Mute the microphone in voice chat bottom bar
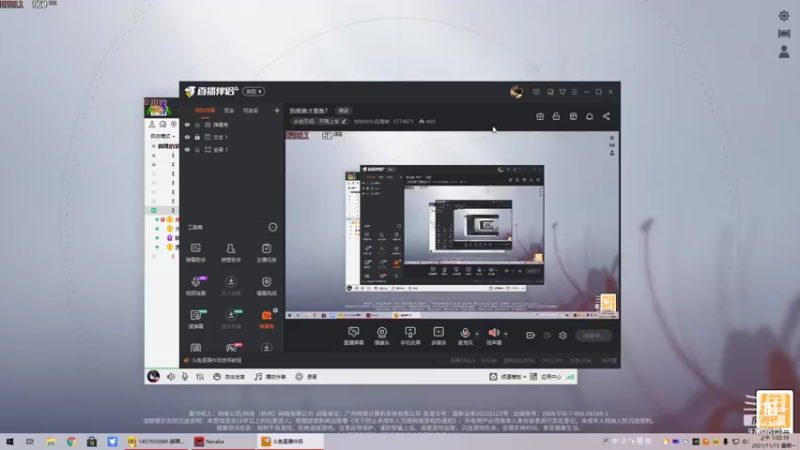The image size is (800, 450). [x=185, y=377]
